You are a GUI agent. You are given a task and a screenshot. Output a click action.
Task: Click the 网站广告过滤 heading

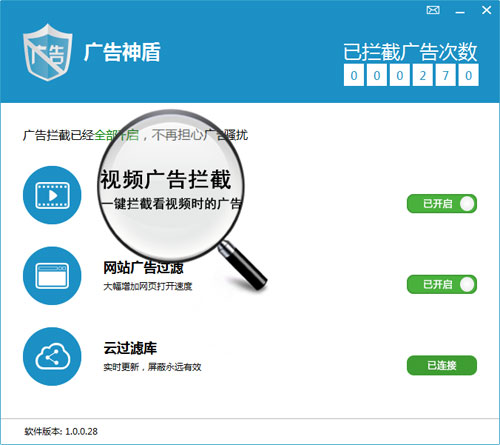(143, 268)
